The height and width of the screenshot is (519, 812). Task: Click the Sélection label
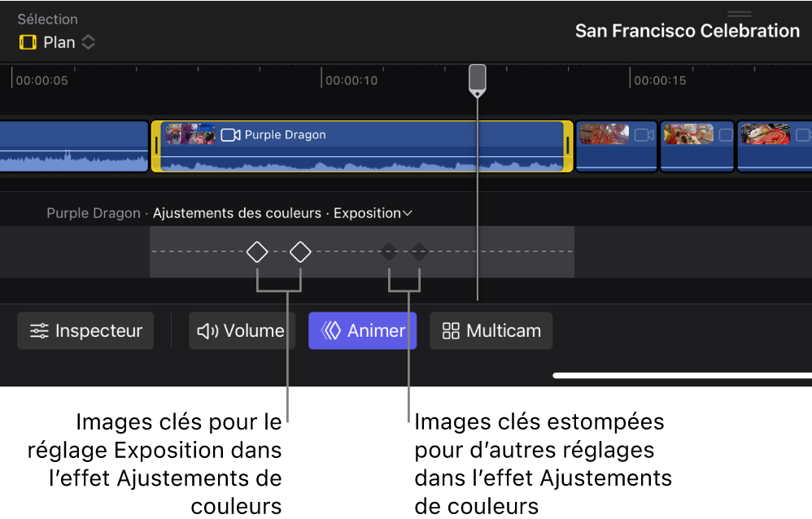click(x=48, y=20)
